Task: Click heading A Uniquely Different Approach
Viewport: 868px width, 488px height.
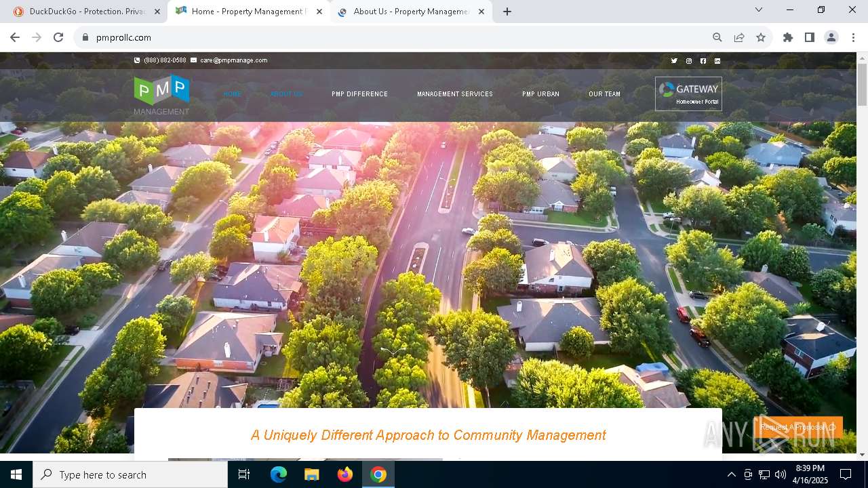Action: point(429,435)
